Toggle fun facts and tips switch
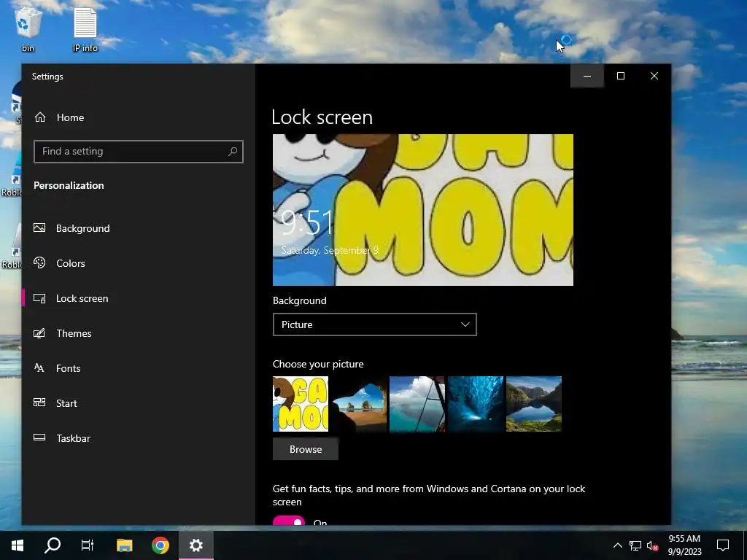This screenshot has width=747, height=560. click(289, 521)
